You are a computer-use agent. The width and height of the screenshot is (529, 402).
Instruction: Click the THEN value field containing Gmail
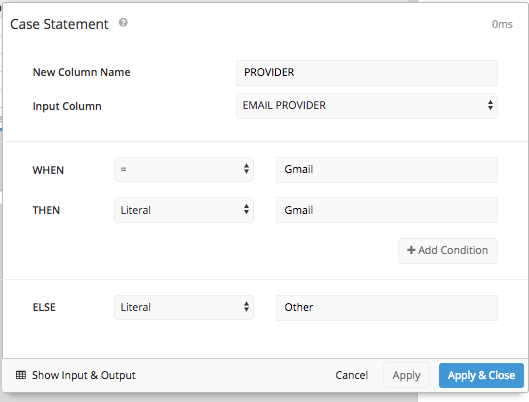coord(387,210)
